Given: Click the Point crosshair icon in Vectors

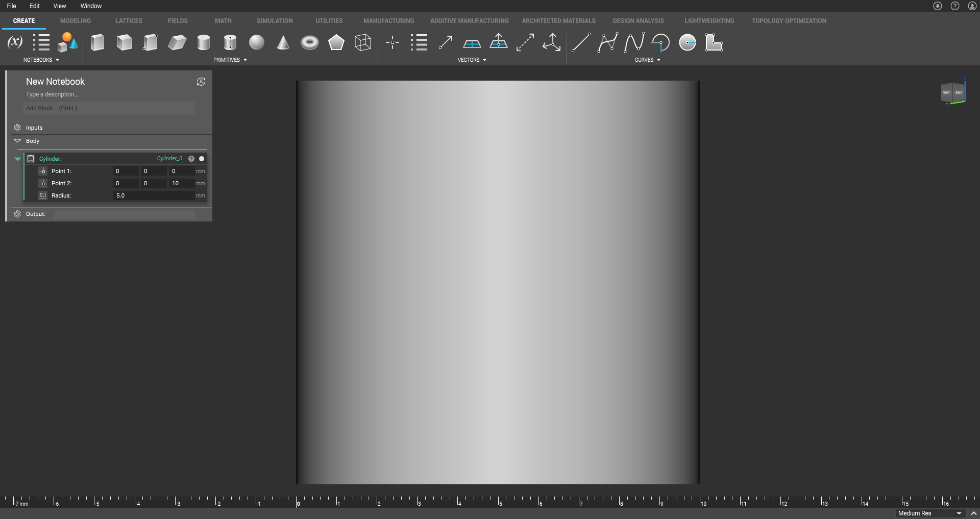Looking at the screenshot, I should [393, 42].
